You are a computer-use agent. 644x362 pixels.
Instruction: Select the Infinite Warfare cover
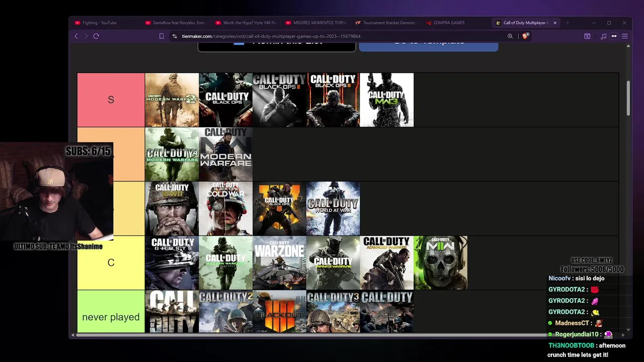click(x=333, y=262)
